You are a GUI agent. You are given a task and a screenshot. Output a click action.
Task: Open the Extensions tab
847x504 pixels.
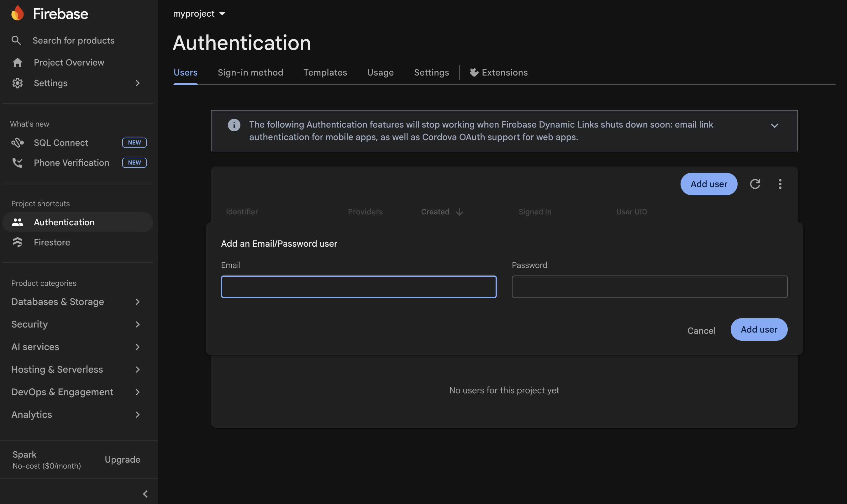tap(498, 72)
